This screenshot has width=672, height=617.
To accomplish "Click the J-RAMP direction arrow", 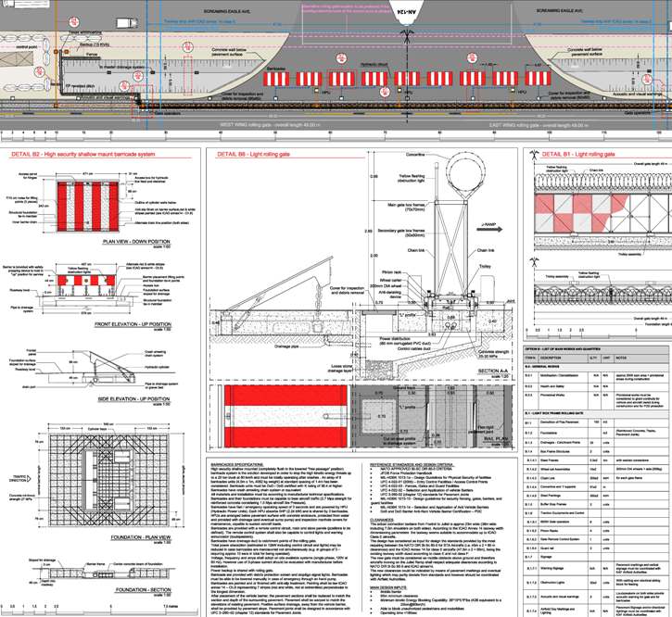I will pos(489,229).
